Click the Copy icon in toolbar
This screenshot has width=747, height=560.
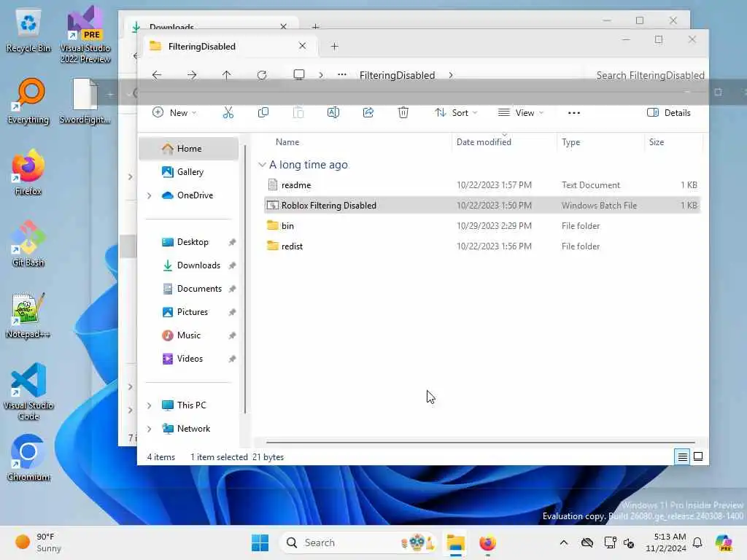(263, 113)
